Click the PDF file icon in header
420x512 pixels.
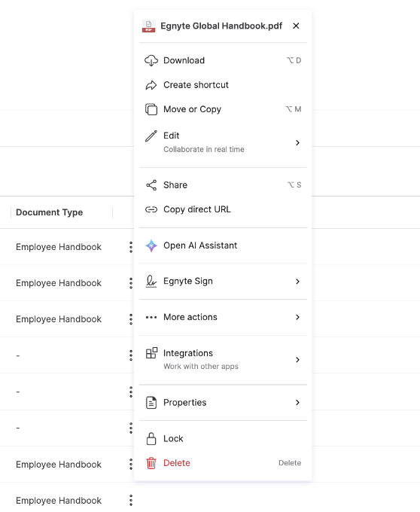point(148,26)
